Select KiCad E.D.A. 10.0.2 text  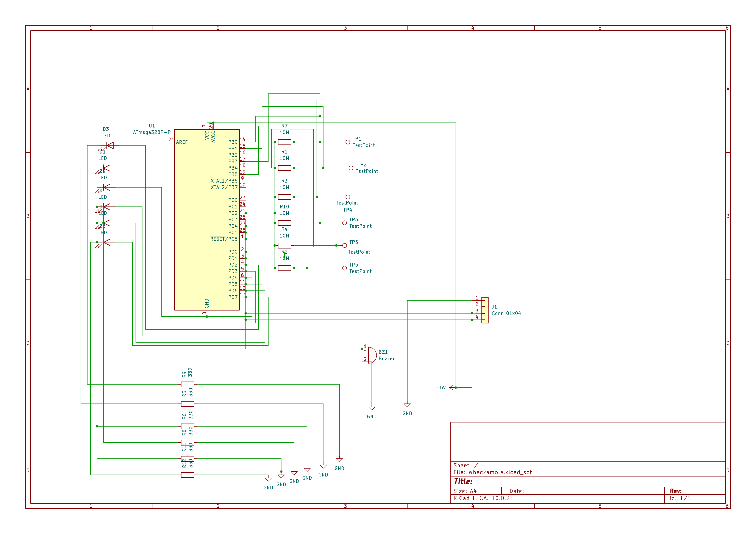481,498
